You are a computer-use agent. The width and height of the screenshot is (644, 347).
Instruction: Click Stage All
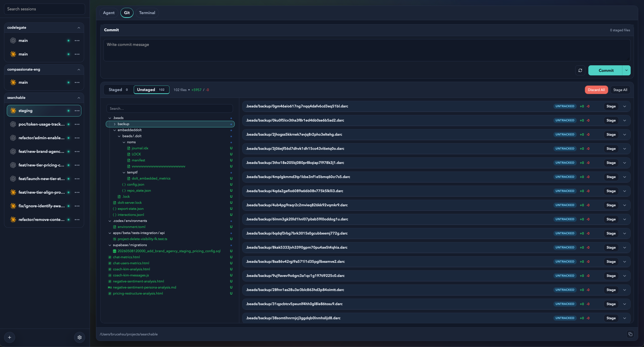620,90
